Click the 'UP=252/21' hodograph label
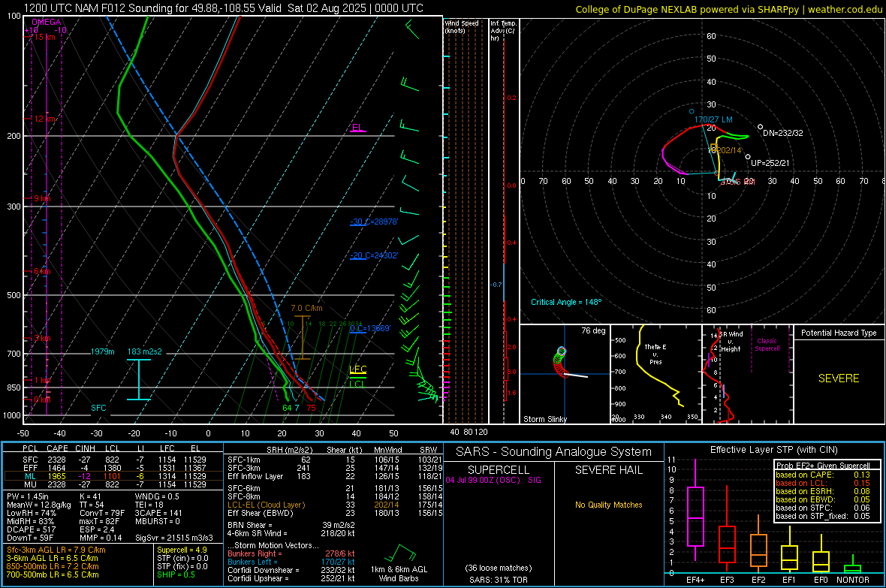The width and height of the screenshot is (886, 588). click(x=770, y=163)
